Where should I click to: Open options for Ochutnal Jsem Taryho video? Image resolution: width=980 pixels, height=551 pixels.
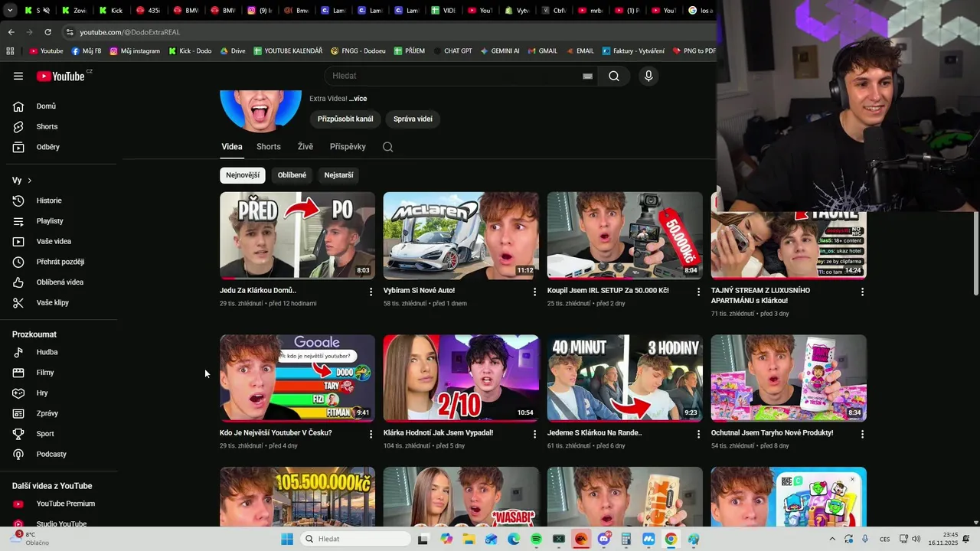coord(862,434)
